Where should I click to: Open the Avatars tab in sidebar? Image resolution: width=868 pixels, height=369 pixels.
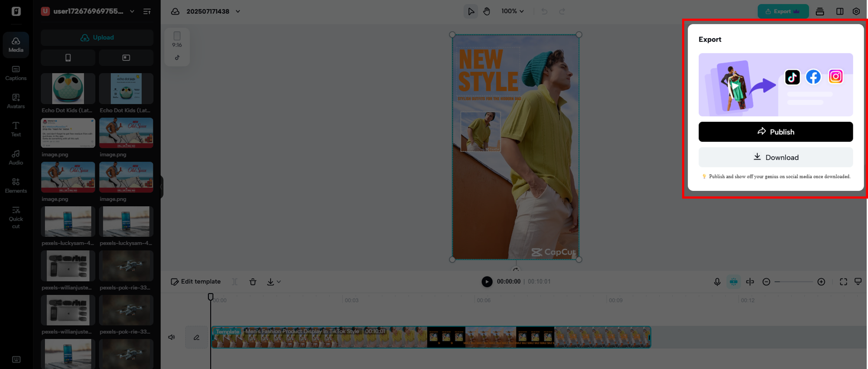coord(16,101)
